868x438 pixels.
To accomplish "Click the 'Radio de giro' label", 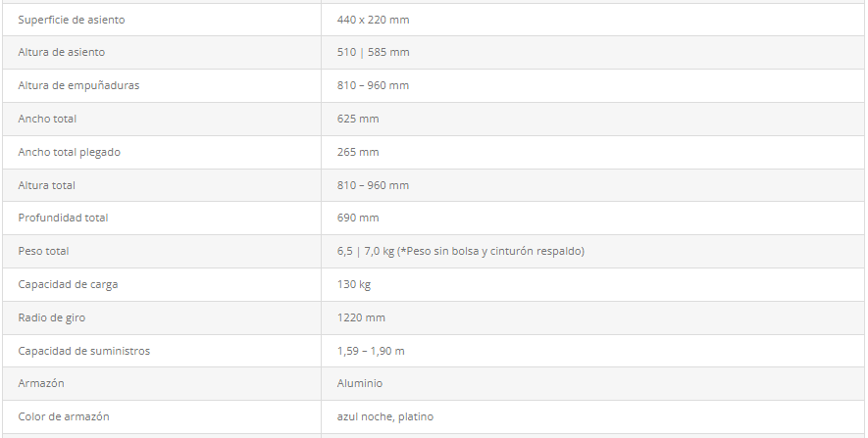I will (51, 317).
